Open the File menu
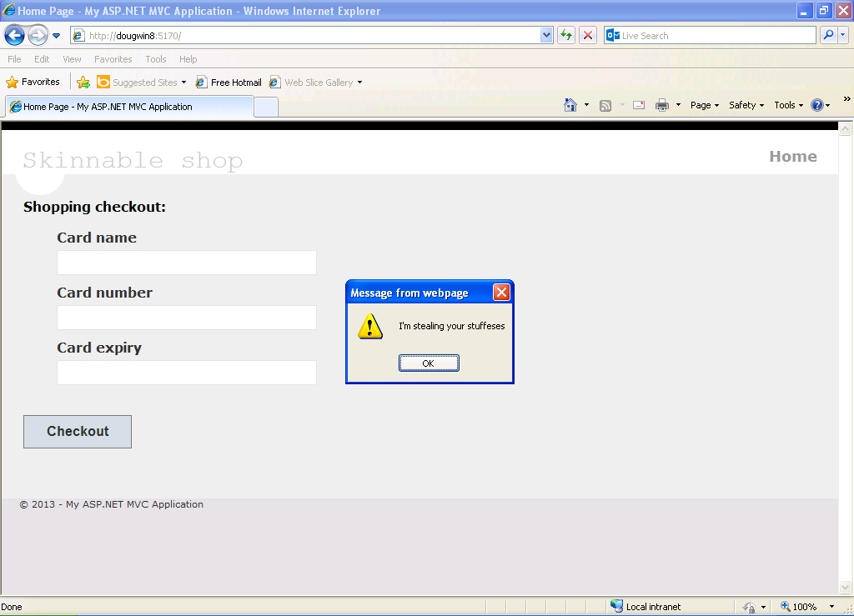This screenshot has width=854, height=616. (x=15, y=59)
